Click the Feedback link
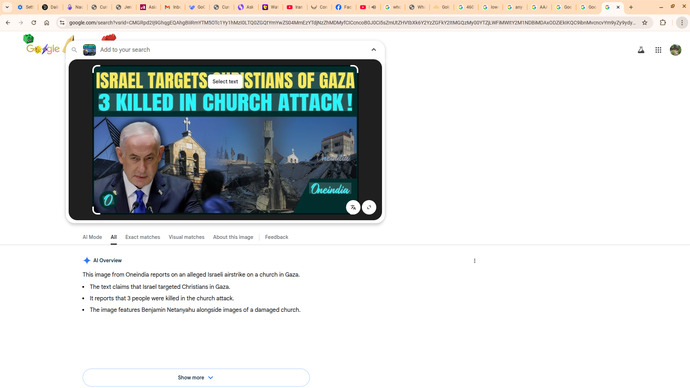The width and height of the screenshot is (690, 388). tap(276, 237)
